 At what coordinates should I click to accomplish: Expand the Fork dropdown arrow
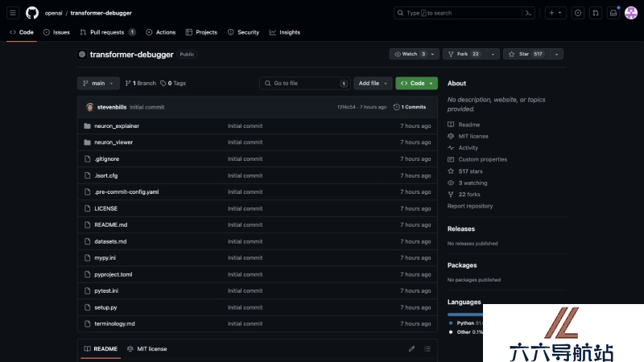(x=493, y=54)
